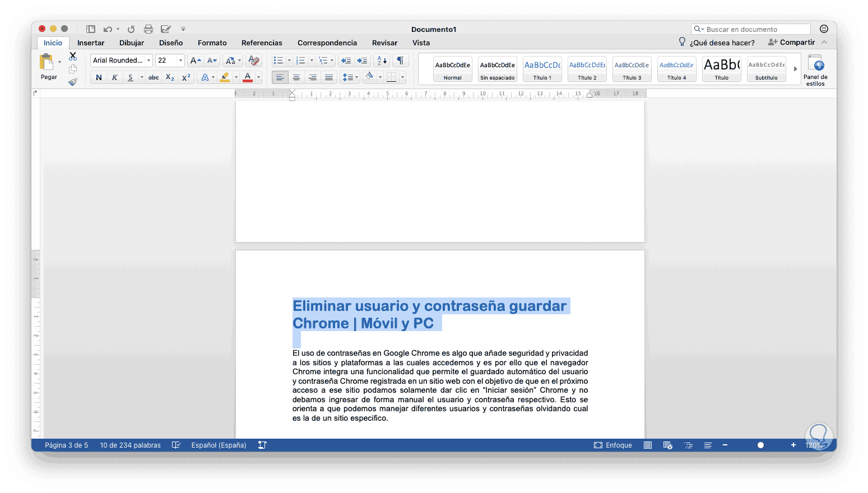
Task: Apply the Título 1 style
Action: (542, 69)
